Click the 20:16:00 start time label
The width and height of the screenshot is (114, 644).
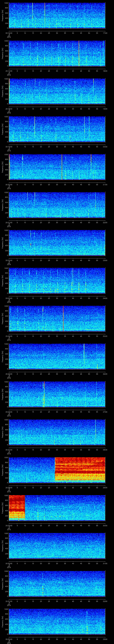[9, 33]
